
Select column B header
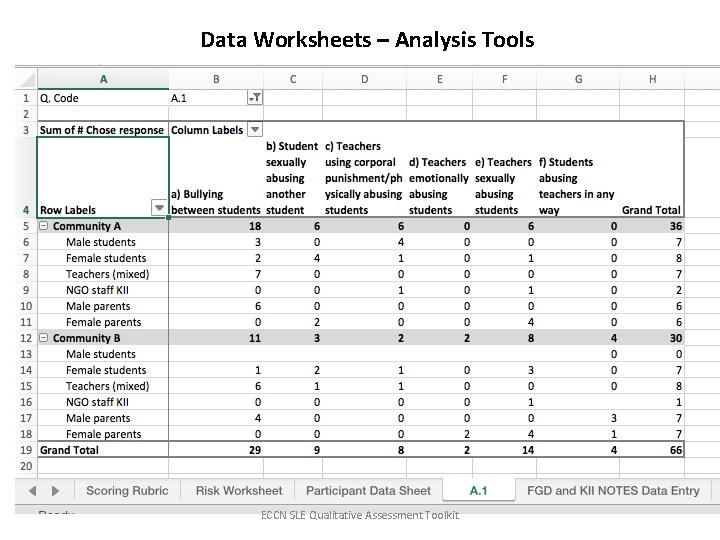point(216,79)
